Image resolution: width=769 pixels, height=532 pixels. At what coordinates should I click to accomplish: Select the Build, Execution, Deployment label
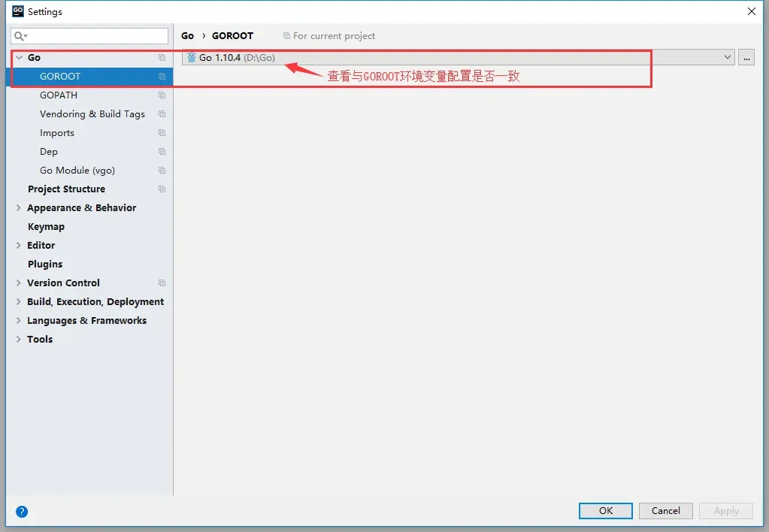tap(95, 301)
